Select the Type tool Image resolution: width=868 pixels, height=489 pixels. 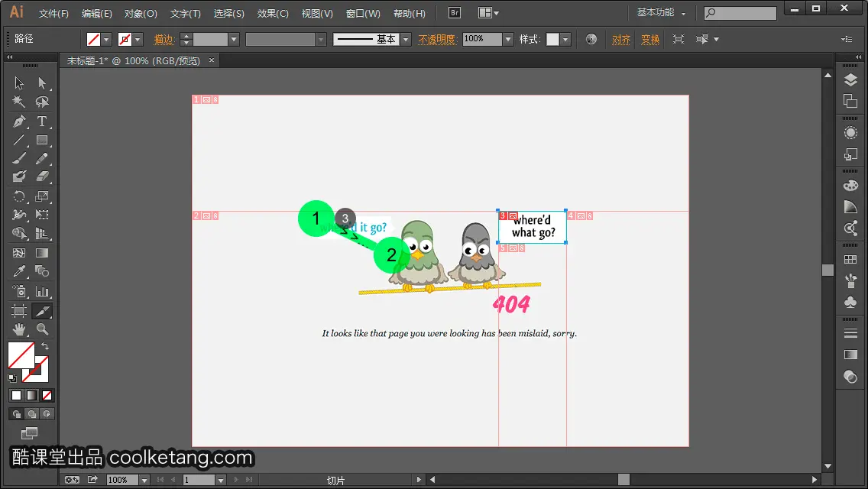(42, 121)
